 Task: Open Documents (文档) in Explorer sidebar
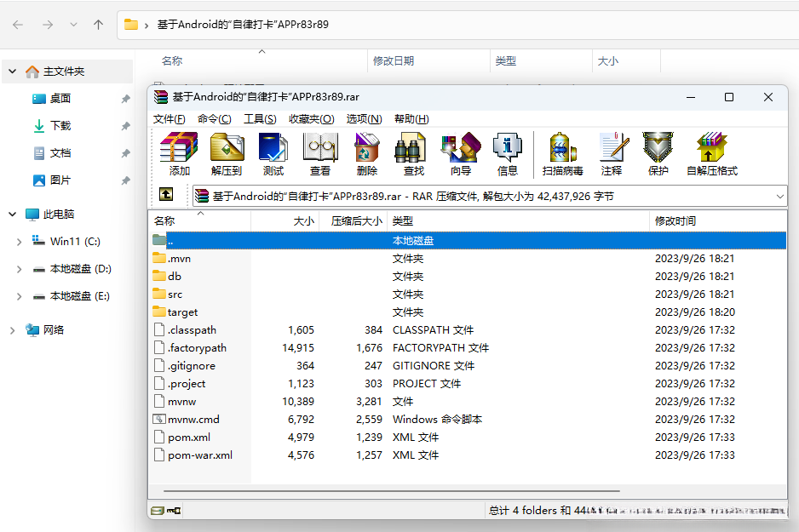tap(60, 153)
